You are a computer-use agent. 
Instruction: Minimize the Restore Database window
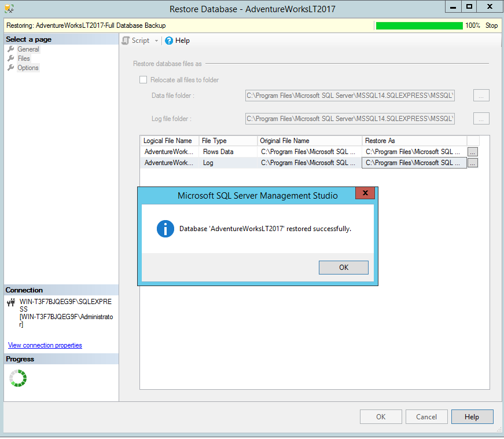pos(453,6)
